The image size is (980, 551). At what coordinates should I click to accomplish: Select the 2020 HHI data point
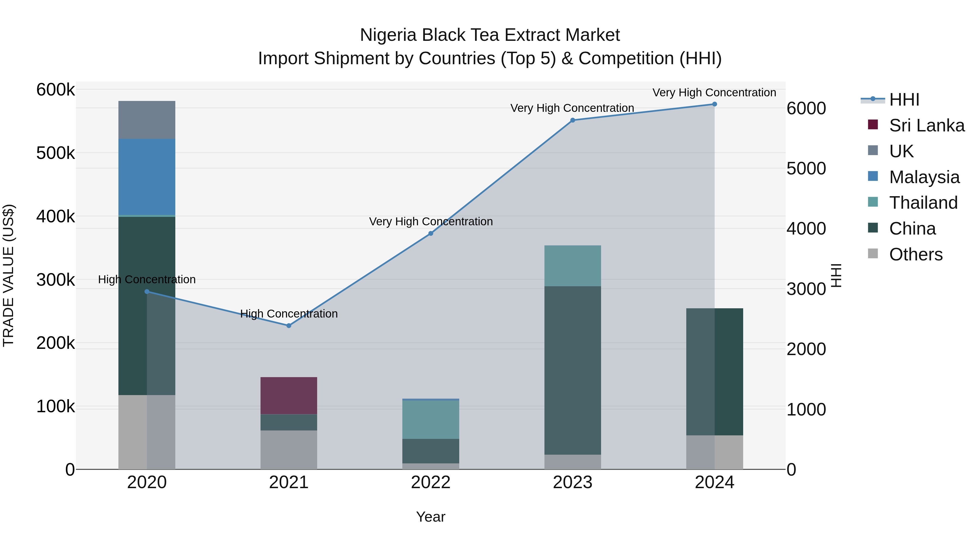pos(147,292)
